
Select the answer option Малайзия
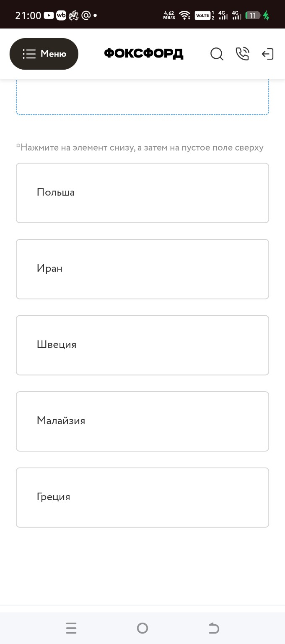142,421
